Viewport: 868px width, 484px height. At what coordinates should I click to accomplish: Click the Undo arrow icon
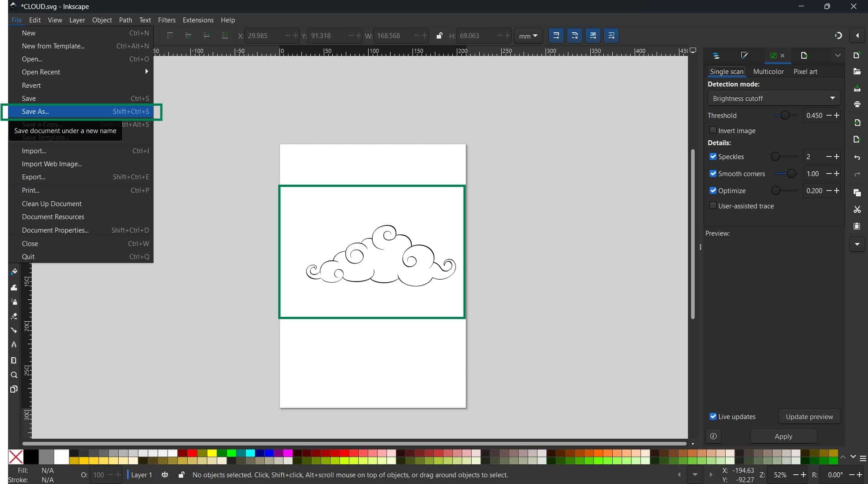point(857,158)
